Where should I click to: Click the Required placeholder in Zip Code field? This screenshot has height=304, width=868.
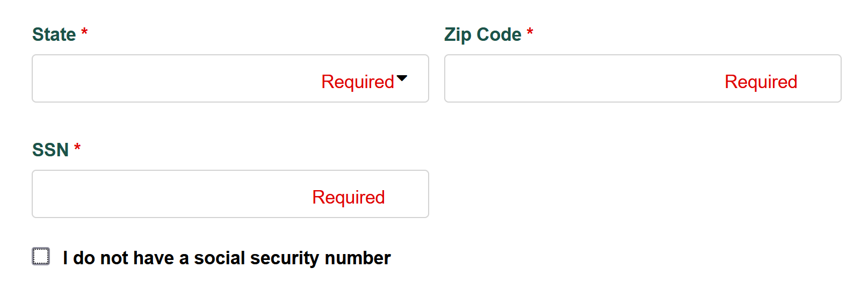coord(761,82)
